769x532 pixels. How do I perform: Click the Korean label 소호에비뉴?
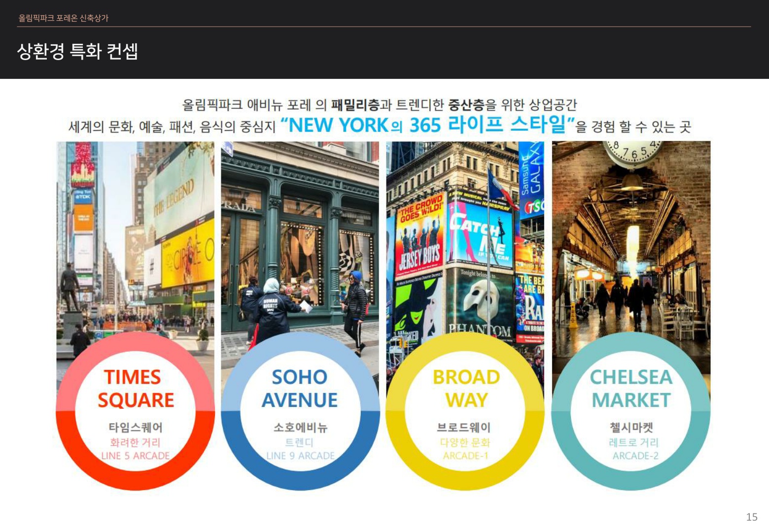[x=300, y=428]
